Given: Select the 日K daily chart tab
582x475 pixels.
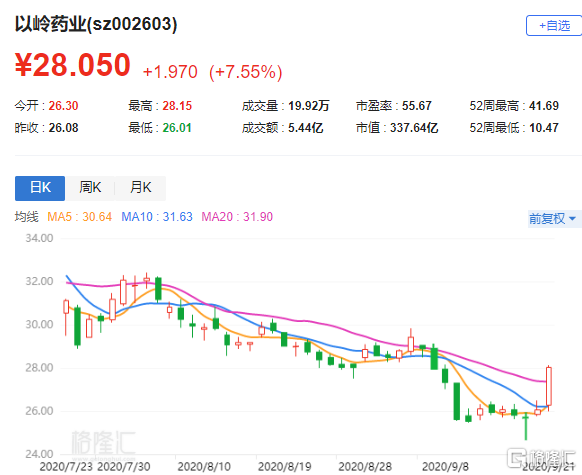Looking at the screenshot, I should point(40,188).
